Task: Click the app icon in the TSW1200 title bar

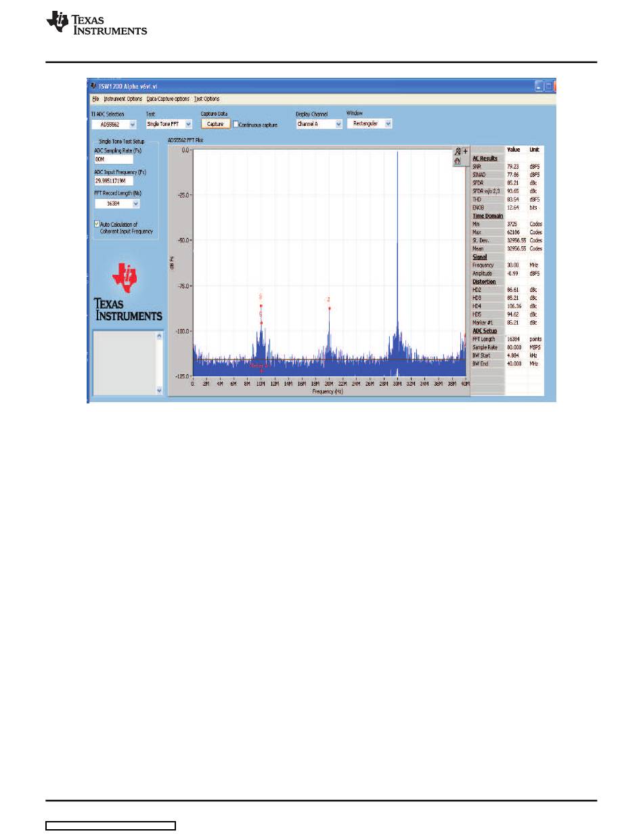Action: (x=93, y=87)
